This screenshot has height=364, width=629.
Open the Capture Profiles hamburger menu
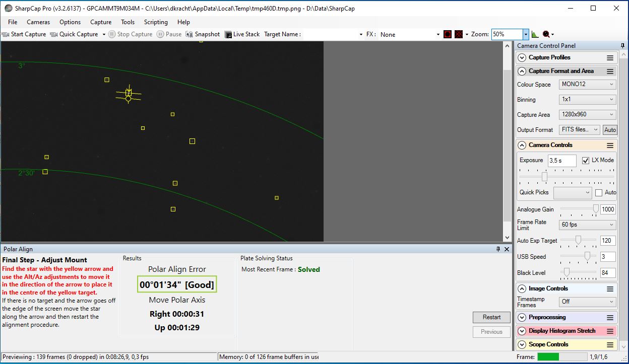[x=610, y=58]
